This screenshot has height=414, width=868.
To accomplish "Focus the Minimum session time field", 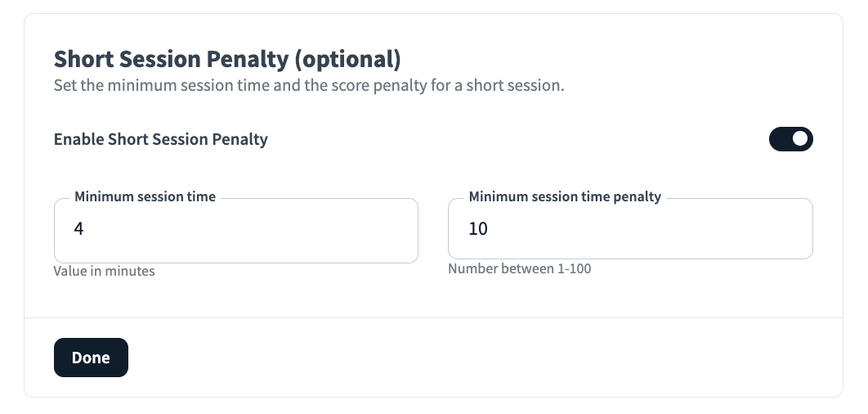I will (235, 230).
